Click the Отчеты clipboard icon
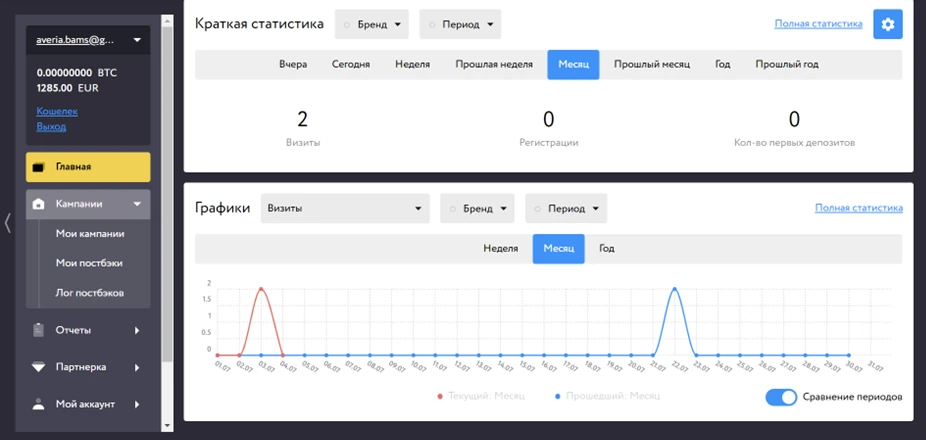 (39, 330)
